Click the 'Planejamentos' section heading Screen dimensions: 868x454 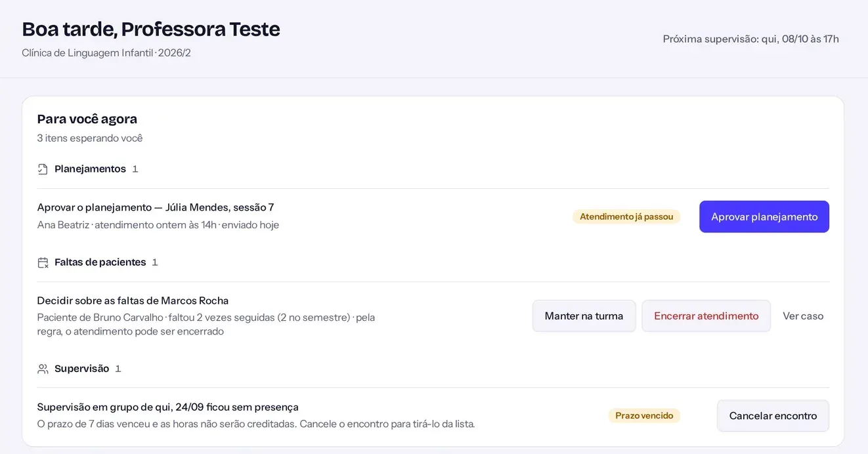90,169
